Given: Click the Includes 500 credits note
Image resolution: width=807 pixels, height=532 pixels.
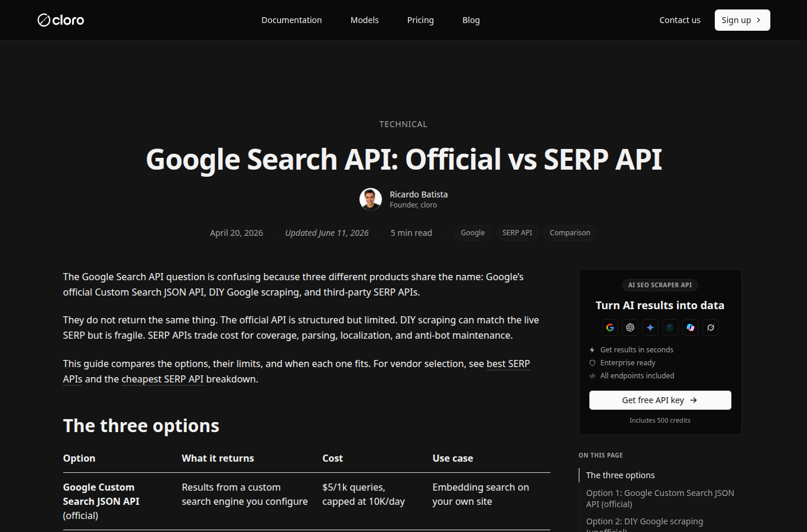Looking at the screenshot, I should 660,420.
